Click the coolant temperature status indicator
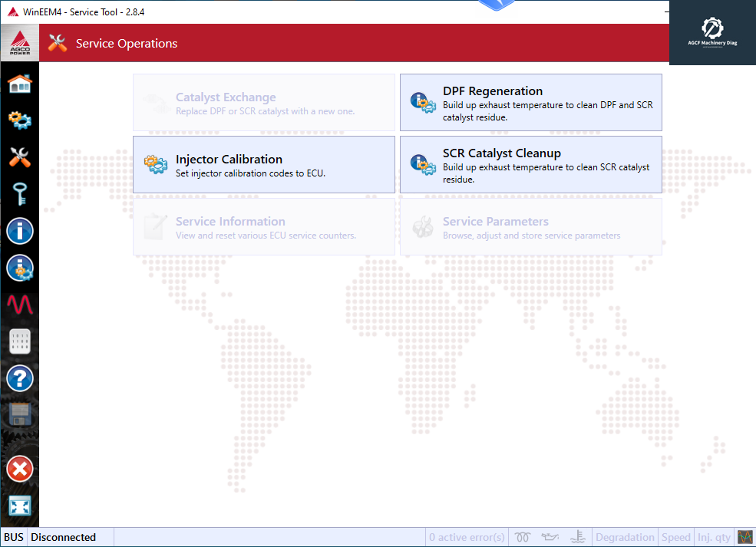 581,537
